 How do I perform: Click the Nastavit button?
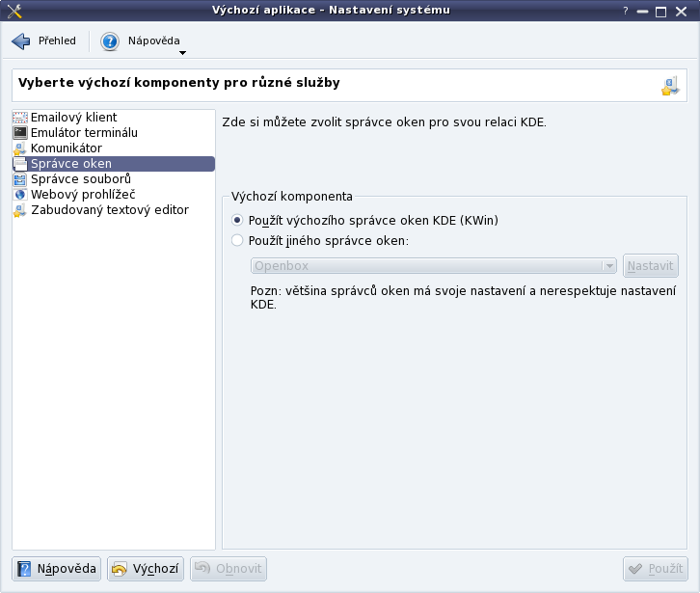point(651,266)
